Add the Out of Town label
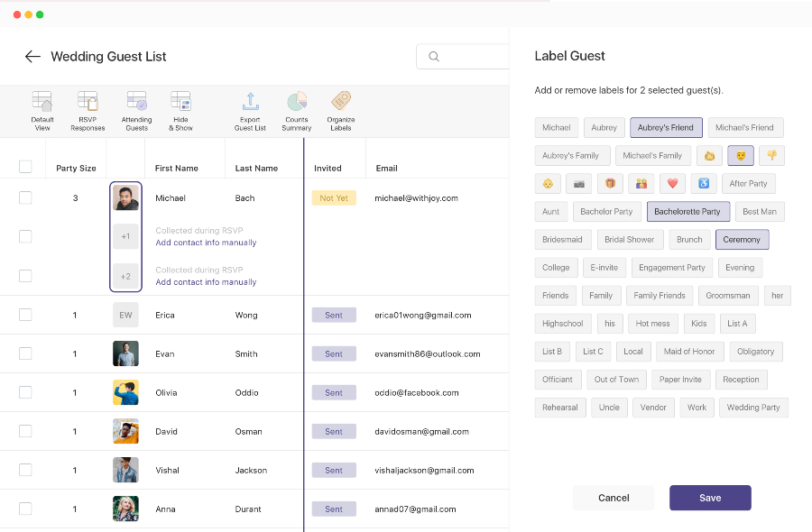 (617, 379)
